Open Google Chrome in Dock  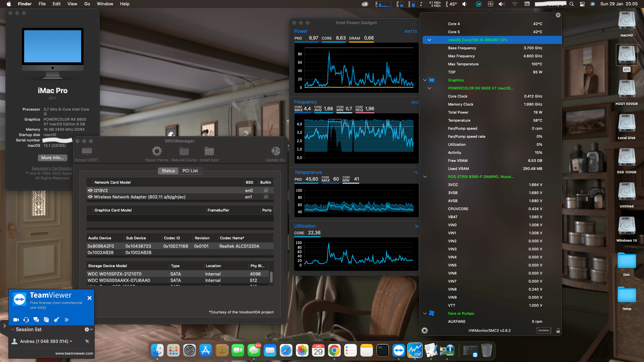[x=334, y=351]
